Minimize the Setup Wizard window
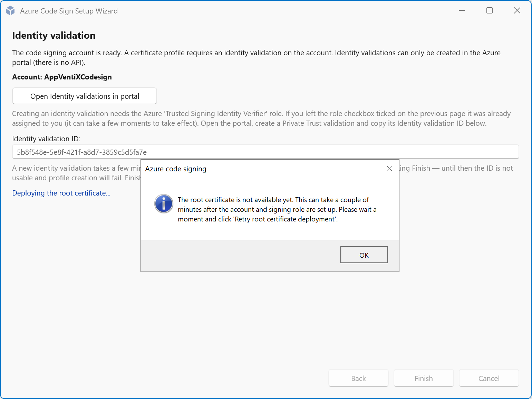The image size is (532, 399). click(x=462, y=11)
